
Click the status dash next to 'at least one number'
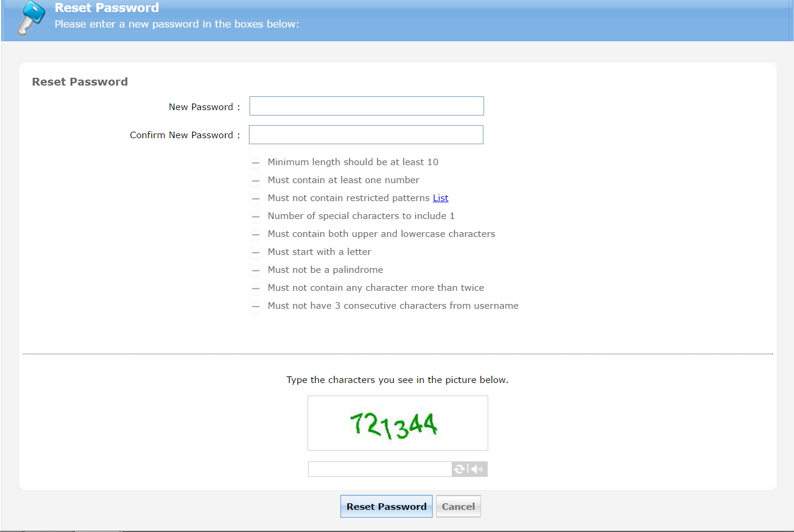point(255,181)
